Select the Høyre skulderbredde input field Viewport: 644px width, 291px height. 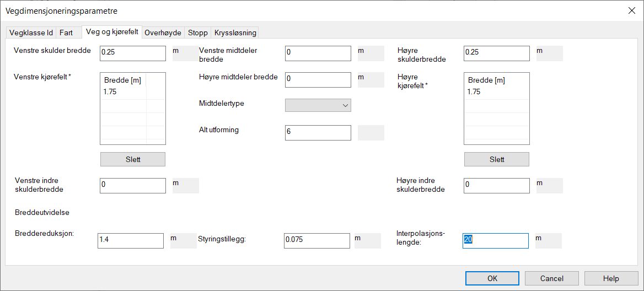pyautogui.click(x=496, y=53)
